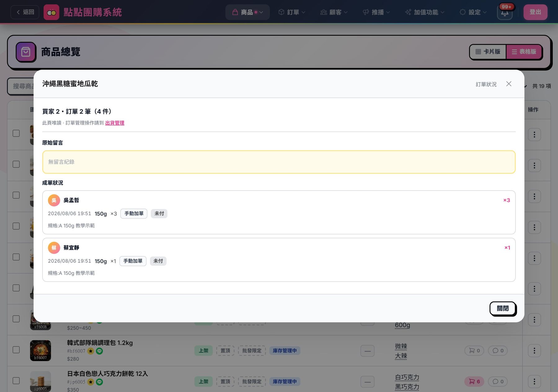Expand the 設定 navigation dropdown
This screenshot has width=558, height=392.
click(473, 12)
